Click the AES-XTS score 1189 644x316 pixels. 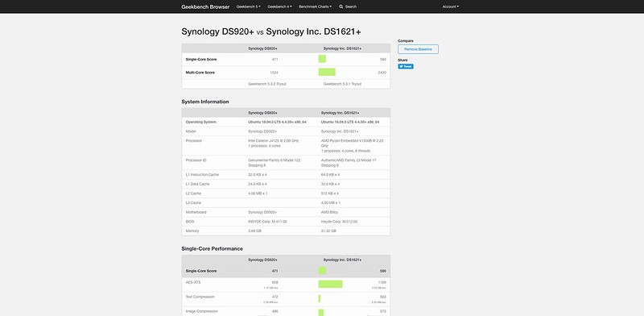382,283
